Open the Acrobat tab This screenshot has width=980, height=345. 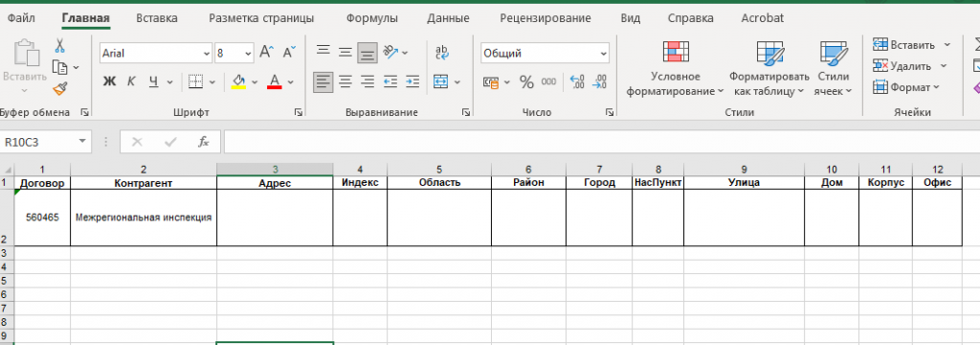[762, 18]
